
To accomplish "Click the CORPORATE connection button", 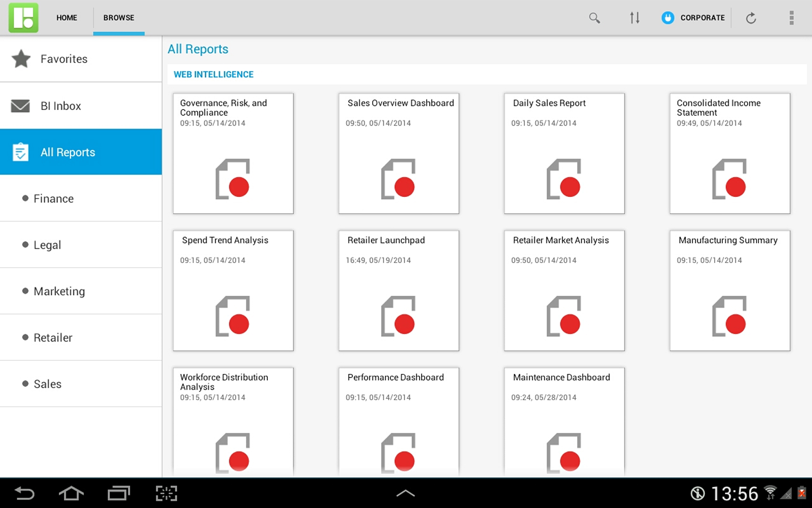I will point(693,18).
